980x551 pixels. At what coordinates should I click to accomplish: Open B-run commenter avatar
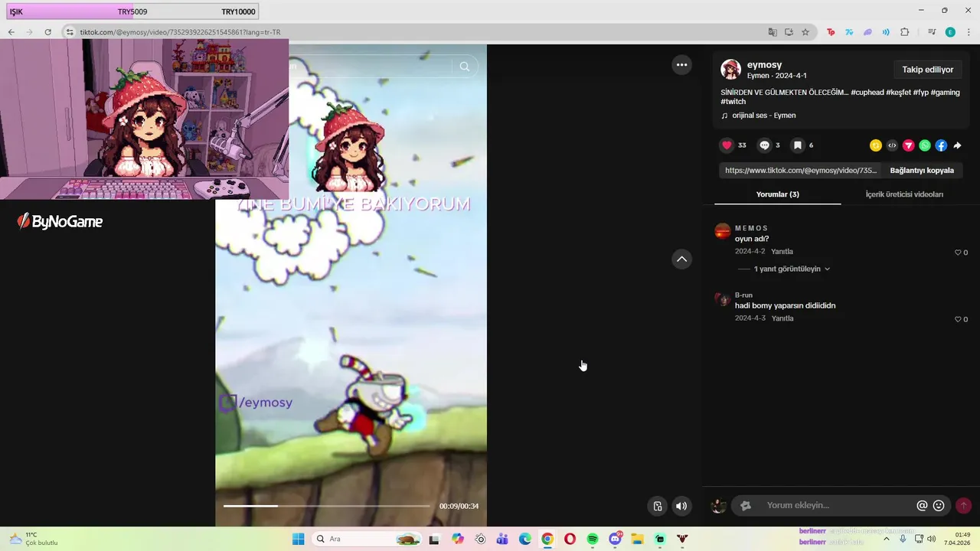pyautogui.click(x=722, y=298)
